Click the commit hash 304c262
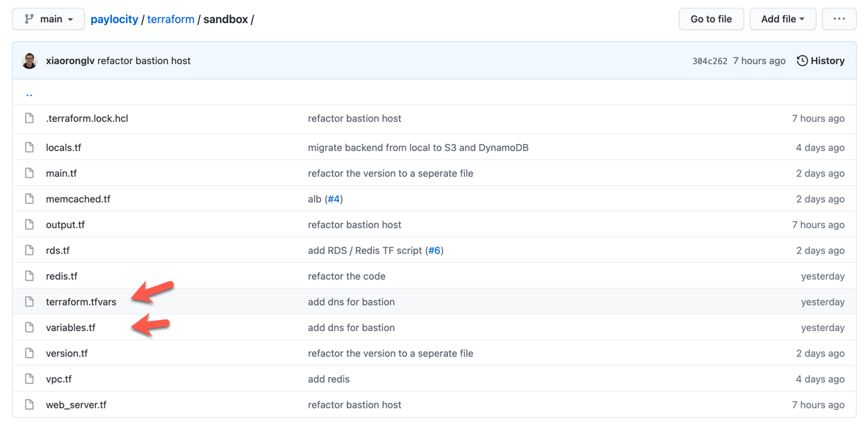The height and width of the screenshot is (432, 868). point(710,61)
